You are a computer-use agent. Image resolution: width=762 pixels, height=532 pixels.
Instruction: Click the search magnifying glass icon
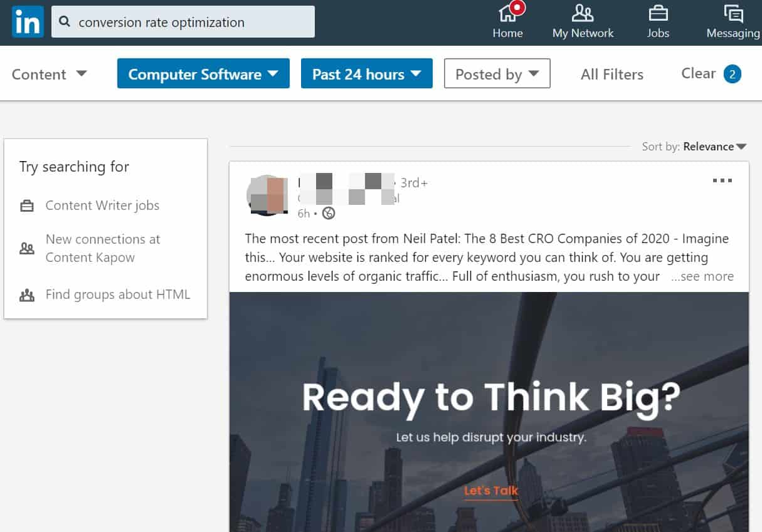pyautogui.click(x=64, y=21)
